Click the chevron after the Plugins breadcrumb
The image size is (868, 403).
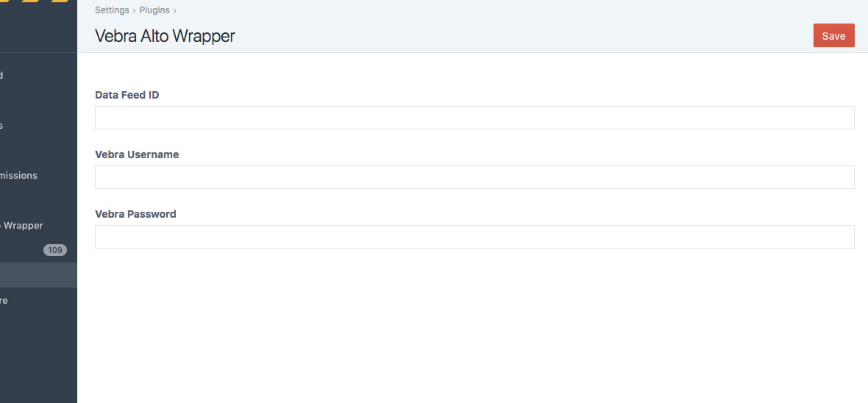coord(174,11)
